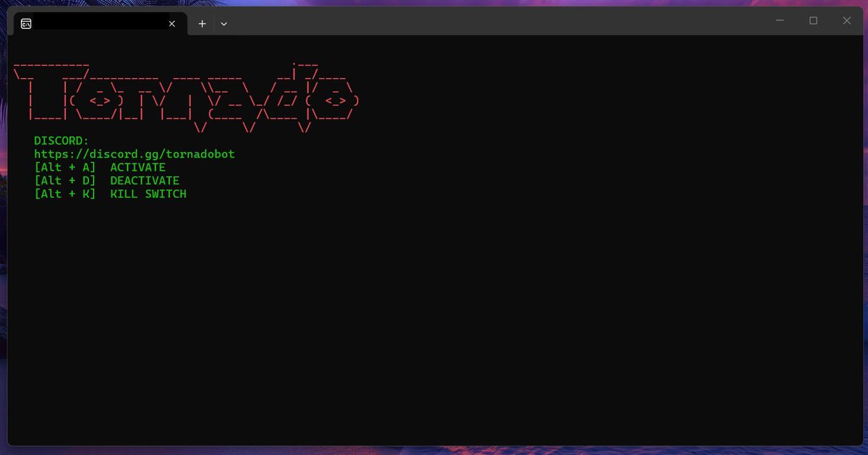Click the [Alt + K] KILL SWITCH line

110,194
